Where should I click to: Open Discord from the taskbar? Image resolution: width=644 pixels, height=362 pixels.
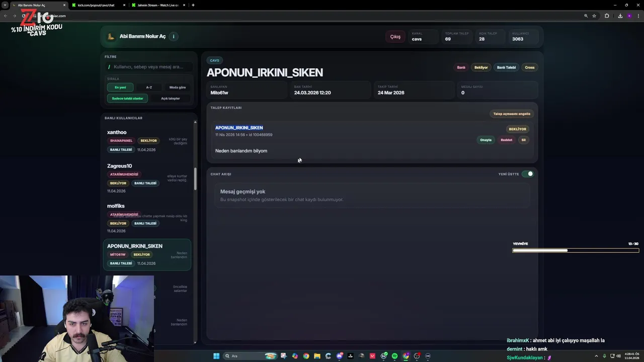(340, 356)
